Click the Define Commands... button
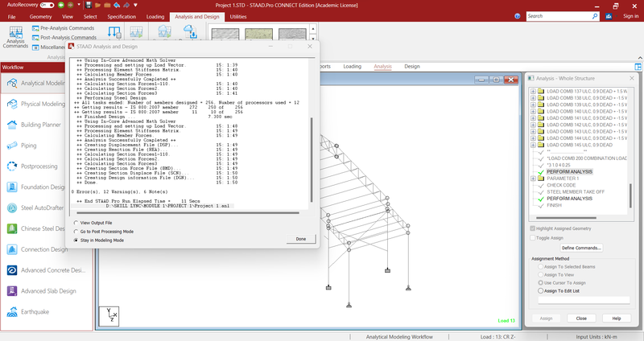 point(581,248)
